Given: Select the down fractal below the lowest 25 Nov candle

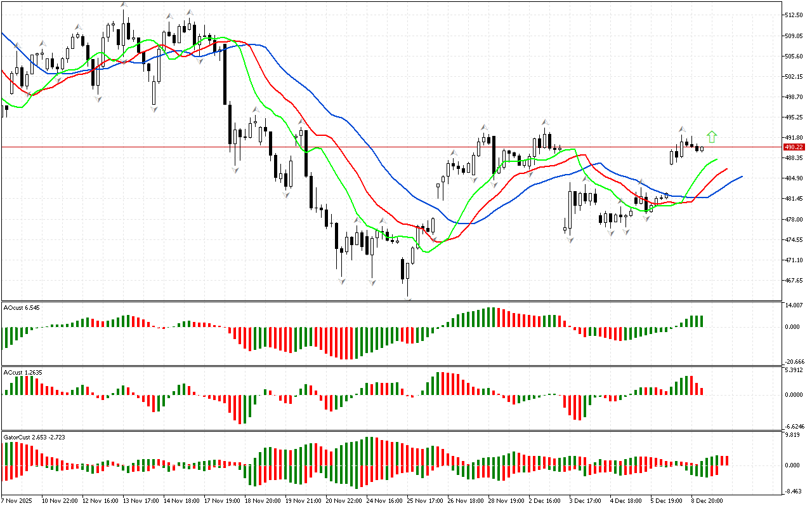Looking at the screenshot, I should point(408,299).
